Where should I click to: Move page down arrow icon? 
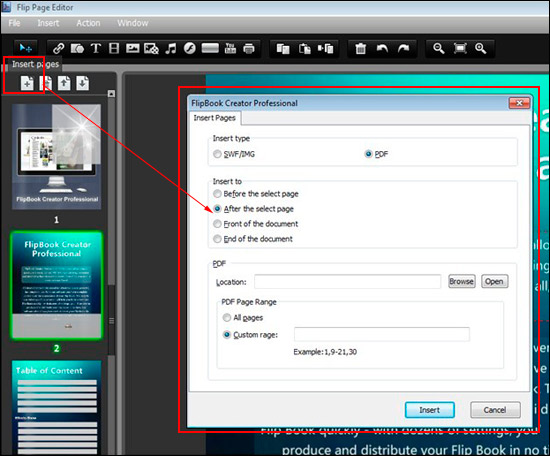pyautogui.click(x=82, y=83)
